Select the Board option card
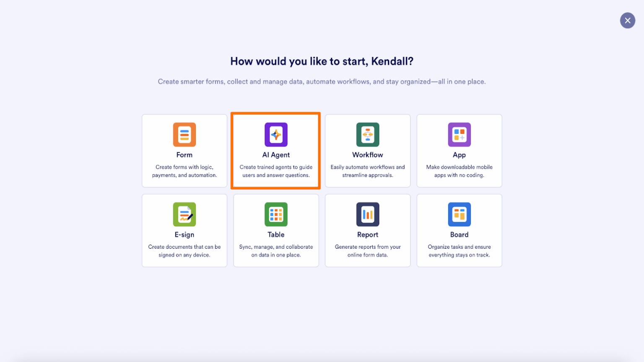Image resolution: width=644 pixels, height=362 pixels. 459,230
